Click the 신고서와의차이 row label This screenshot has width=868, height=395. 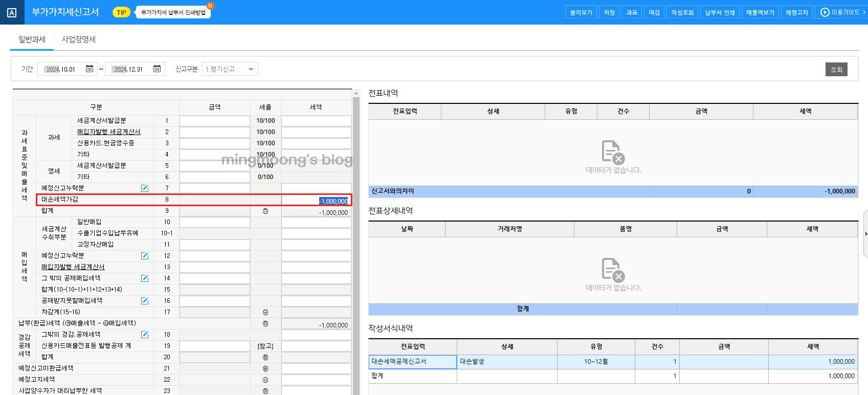point(393,191)
